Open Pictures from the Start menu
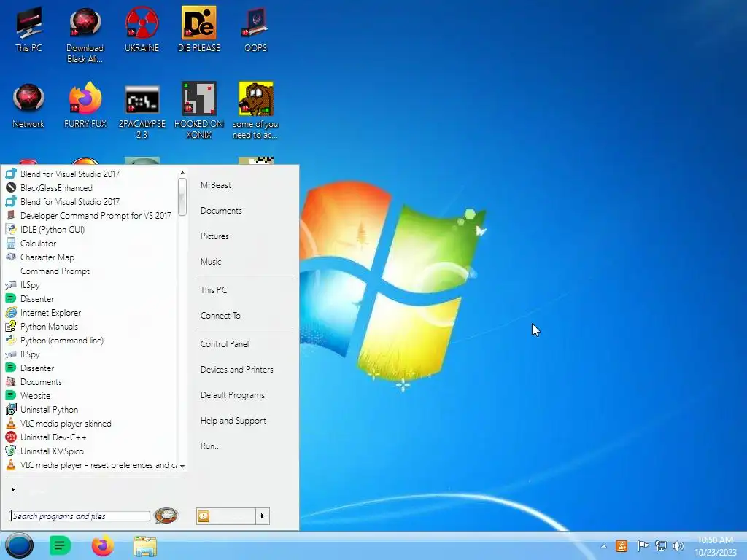The height and width of the screenshot is (560, 747). tap(214, 236)
